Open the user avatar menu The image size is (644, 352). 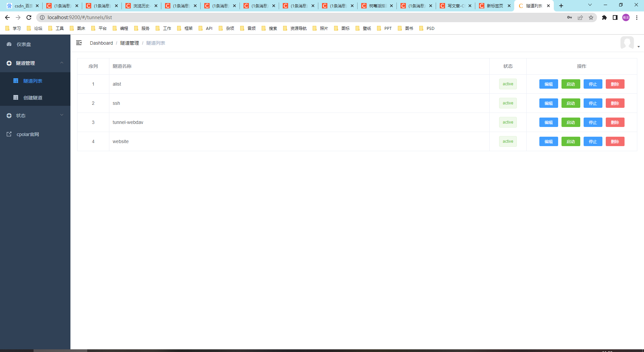tap(627, 43)
